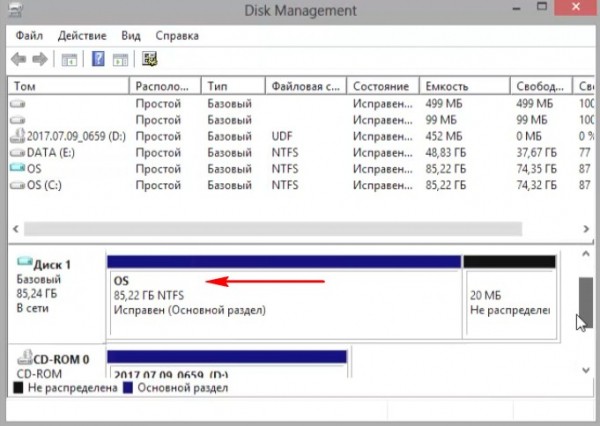Image resolution: width=600 pixels, height=426 pixels.
Task: Click the 48,83 ГБ capacity cell
Action: tap(446, 153)
